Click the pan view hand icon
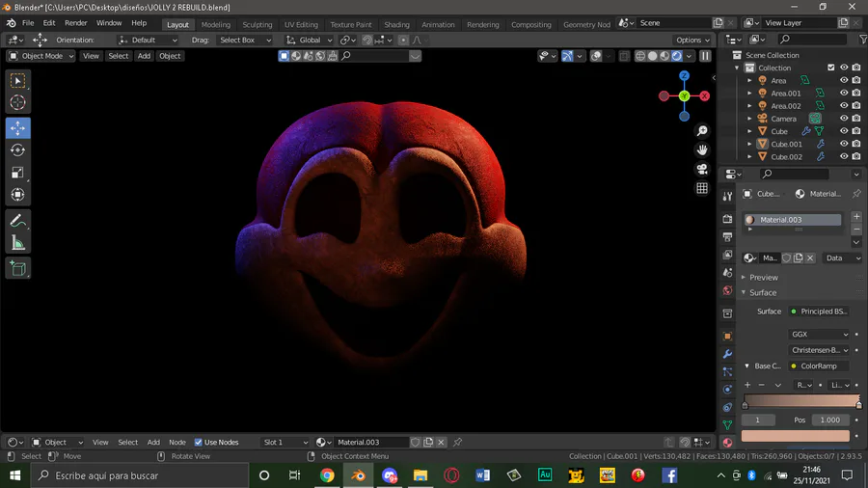Viewport: 868px width, 488px height. 702,149
